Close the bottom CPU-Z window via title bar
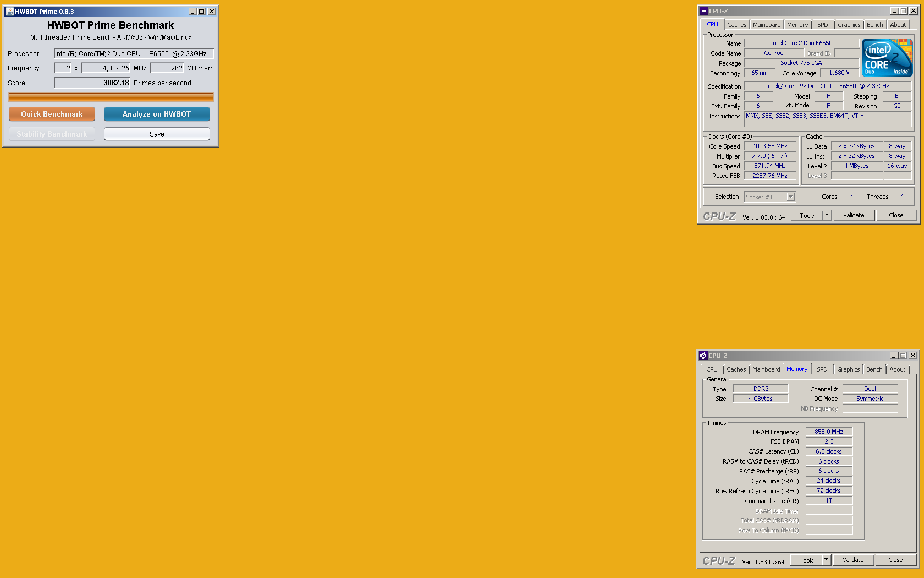The image size is (924, 578). 913,356
